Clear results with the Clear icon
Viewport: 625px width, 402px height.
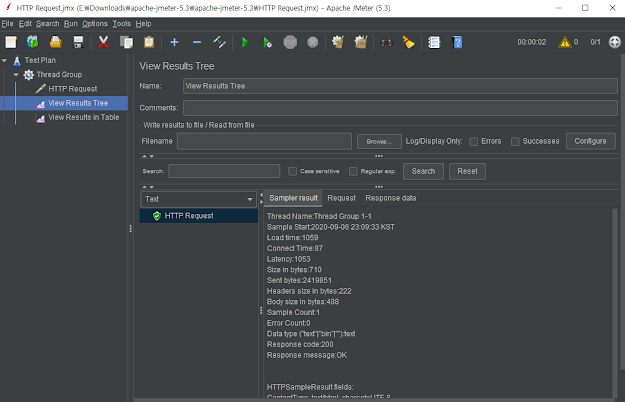[338, 42]
